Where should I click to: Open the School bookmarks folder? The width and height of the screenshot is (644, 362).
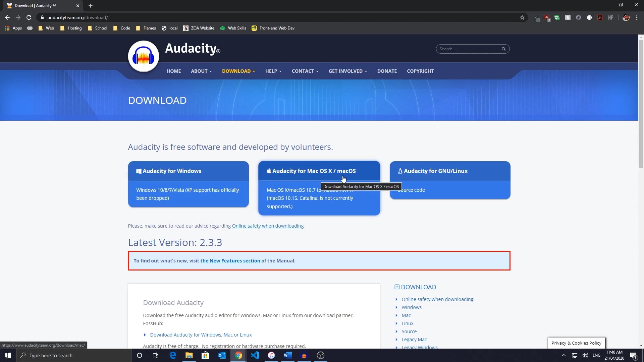97,28
